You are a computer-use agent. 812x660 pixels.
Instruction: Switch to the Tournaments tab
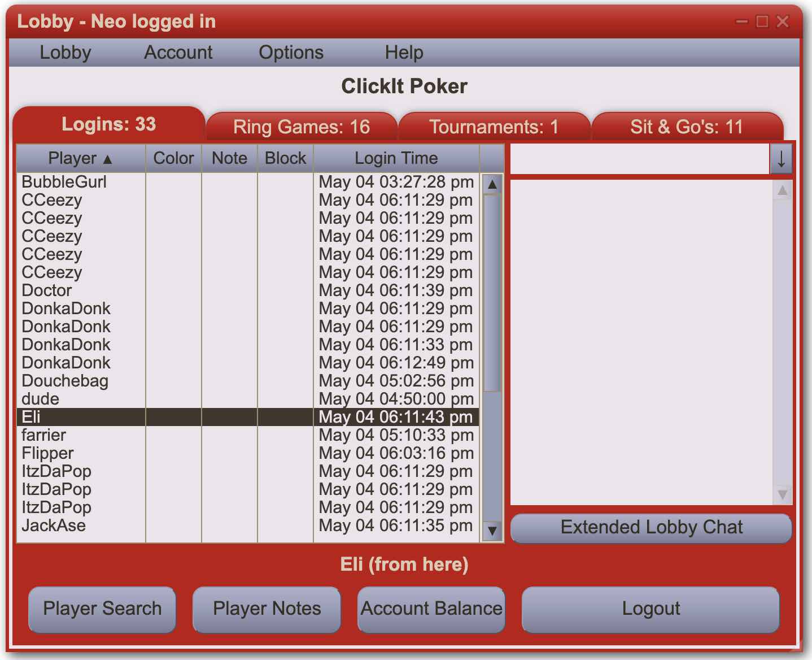point(494,127)
